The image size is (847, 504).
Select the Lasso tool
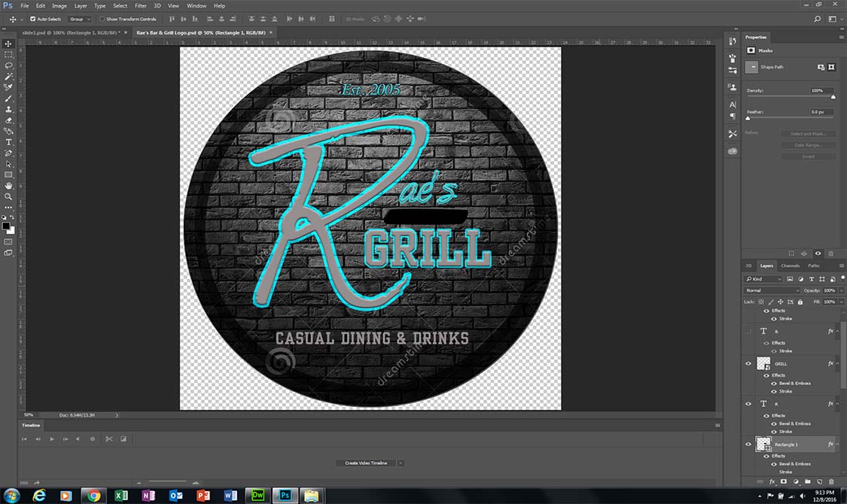[9, 65]
